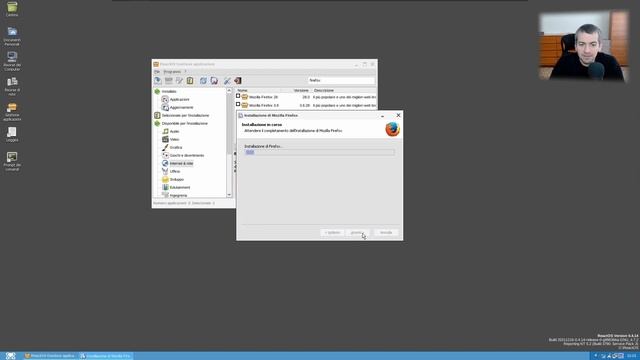
Task: Open the Risorse di rete desktop icon
Action: coord(12,86)
